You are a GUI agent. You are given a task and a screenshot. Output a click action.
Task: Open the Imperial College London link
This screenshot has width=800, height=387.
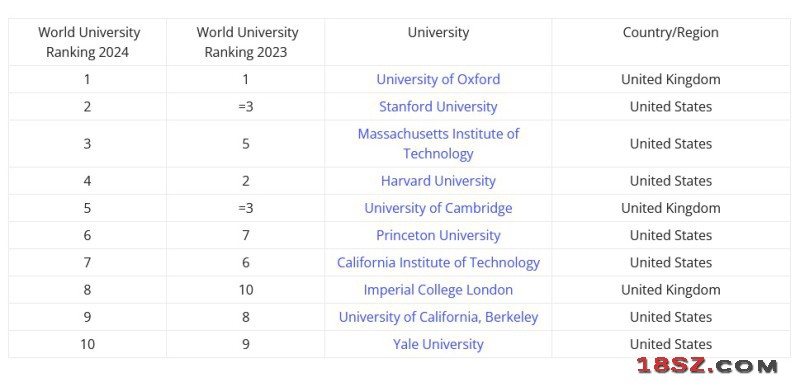pos(438,290)
